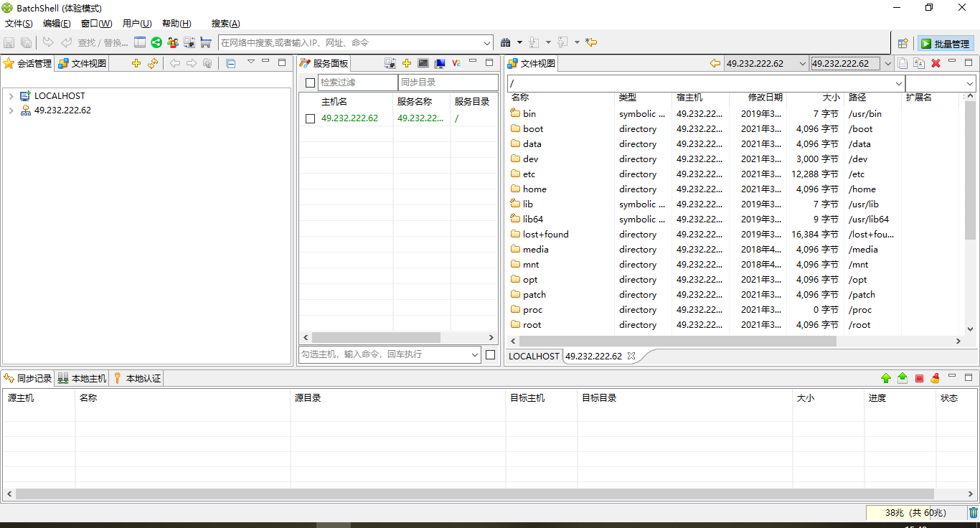This screenshot has height=528, width=980.
Task: Open the first 49.232.222.62 host dropdown
Action: click(x=803, y=63)
